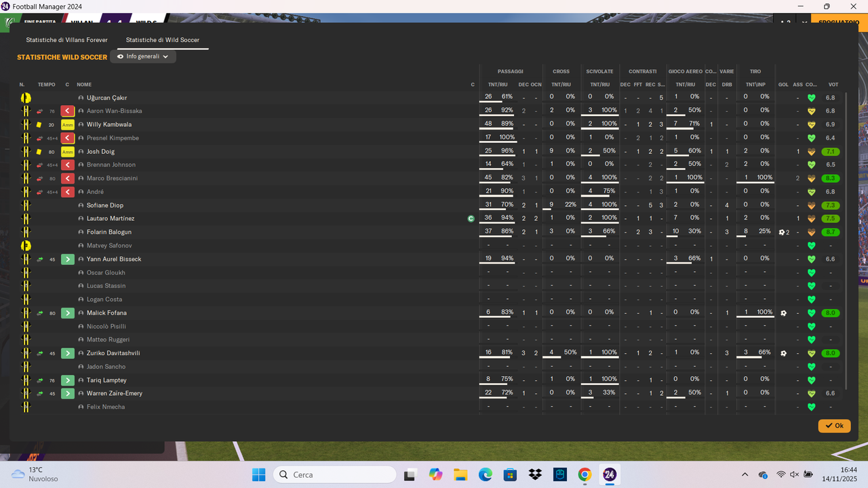This screenshot has height=488, width=868.
Task: Click the goalkeeper kit icon for Matvey Safonov
Action: point(26,245)
